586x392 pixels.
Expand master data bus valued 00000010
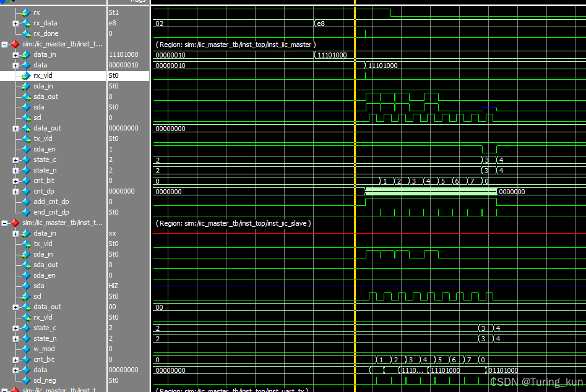click(15, 66)
